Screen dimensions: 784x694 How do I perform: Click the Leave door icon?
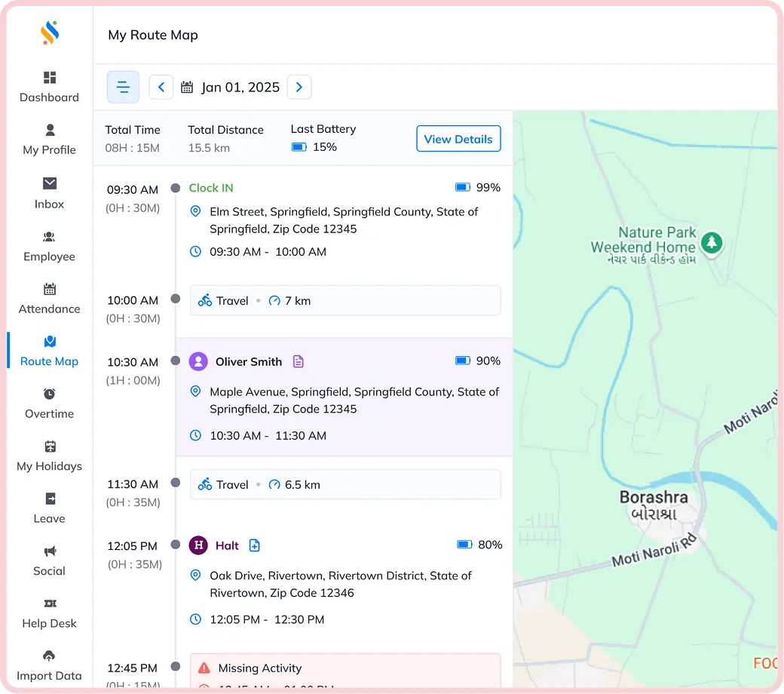[x=51, y=499]
